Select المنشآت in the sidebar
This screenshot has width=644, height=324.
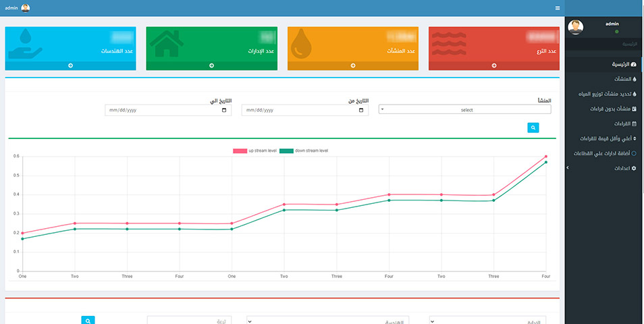(x=625, y=79)
